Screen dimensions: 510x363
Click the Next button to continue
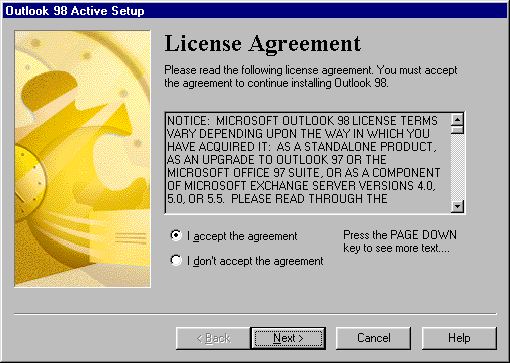[x=288, y=338]
